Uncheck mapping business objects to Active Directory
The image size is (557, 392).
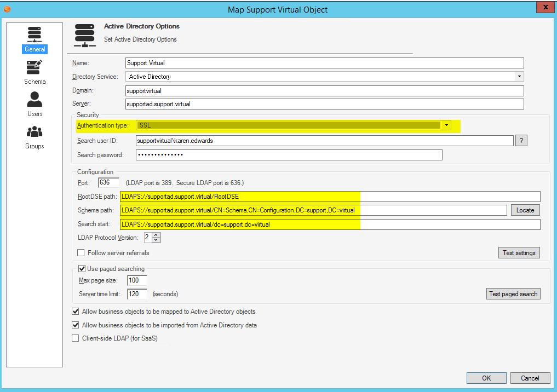75,312
